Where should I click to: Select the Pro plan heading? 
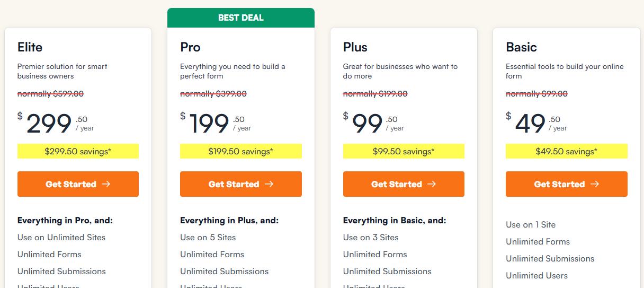(x=191, y=47)
